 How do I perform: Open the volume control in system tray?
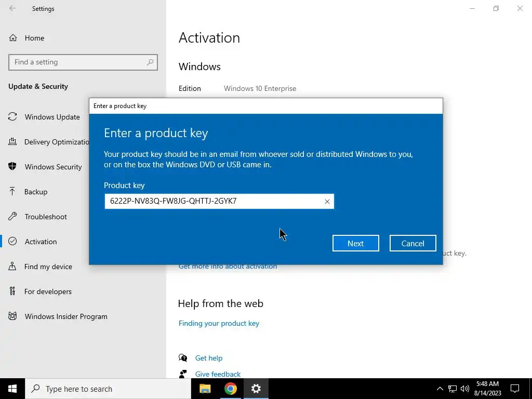pos(465,389)
